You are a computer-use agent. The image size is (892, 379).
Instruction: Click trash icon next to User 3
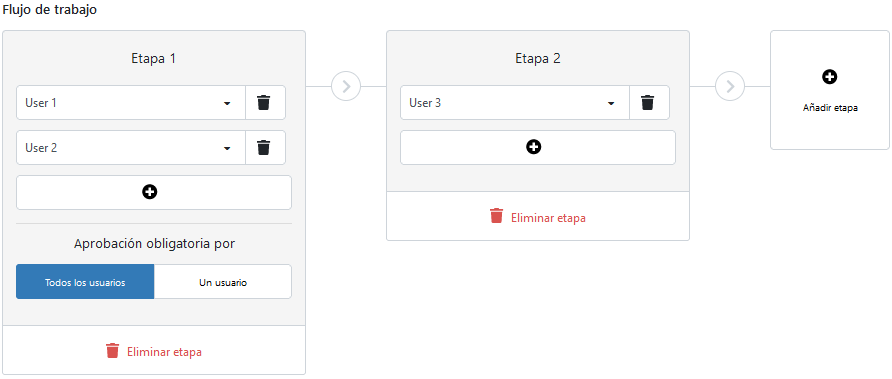[x=649, y=103]
